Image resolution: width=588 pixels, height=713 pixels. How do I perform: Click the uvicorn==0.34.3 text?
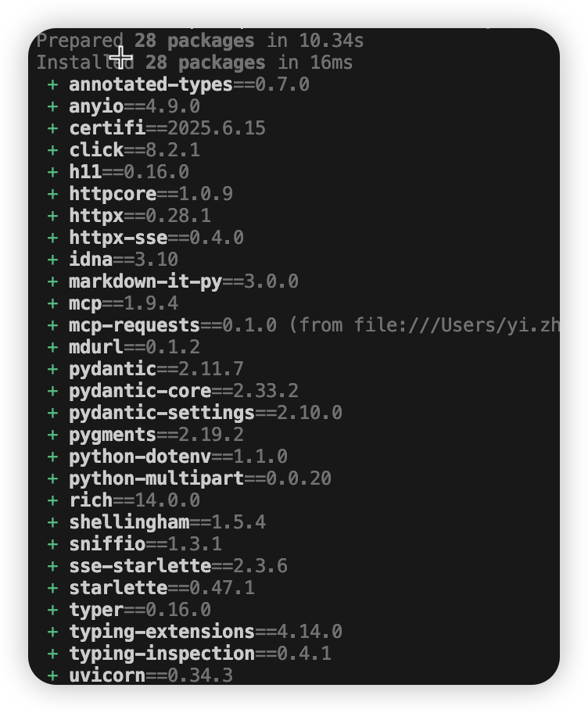tap(151, 675)
